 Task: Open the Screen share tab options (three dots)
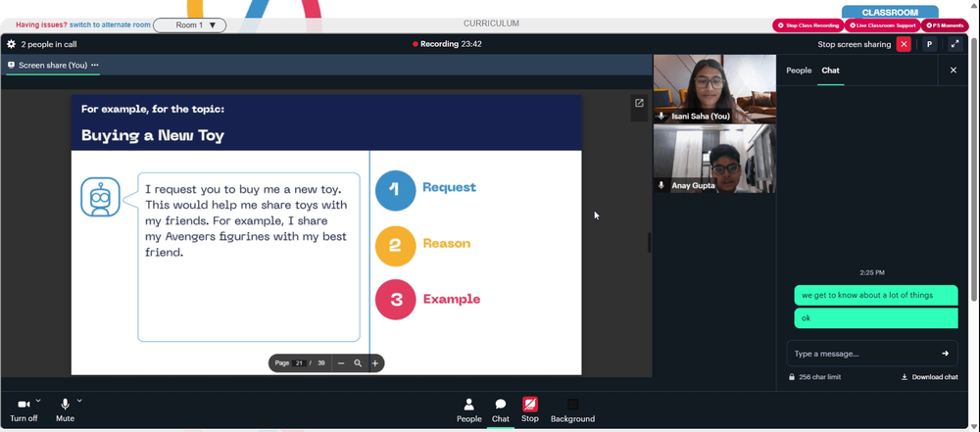94,65
